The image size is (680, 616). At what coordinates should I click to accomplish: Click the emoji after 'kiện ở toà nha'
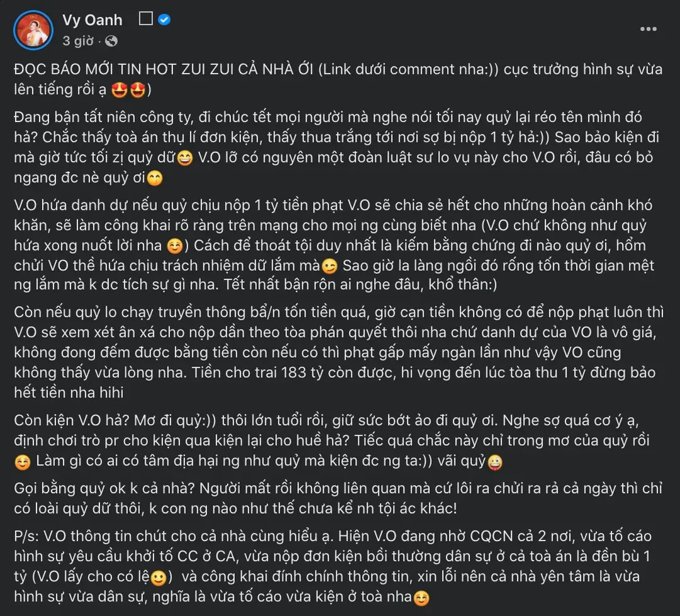[x=421, y=598]
